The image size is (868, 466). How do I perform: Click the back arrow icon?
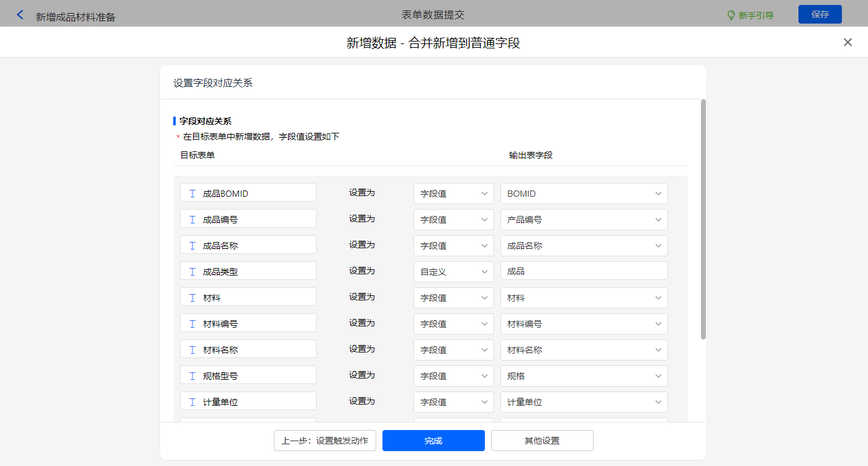pyautogui.click(x=20, y=15)
